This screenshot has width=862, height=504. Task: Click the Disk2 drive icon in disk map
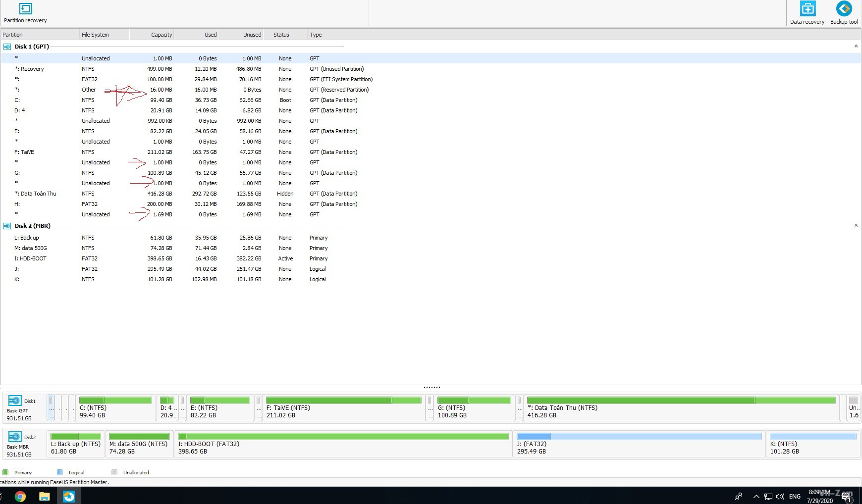15,437
